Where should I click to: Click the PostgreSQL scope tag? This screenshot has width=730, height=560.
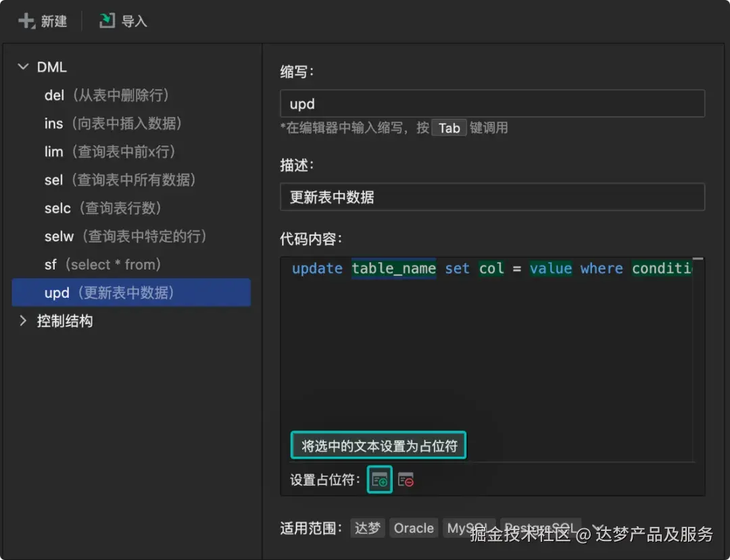click(x=541, y=528)
